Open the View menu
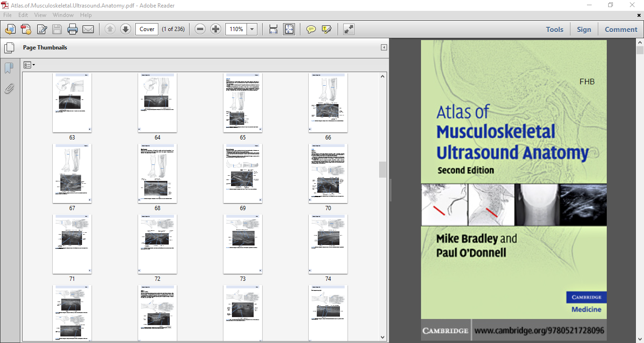Viewport: 644px width, 343px height. [40, 15]
